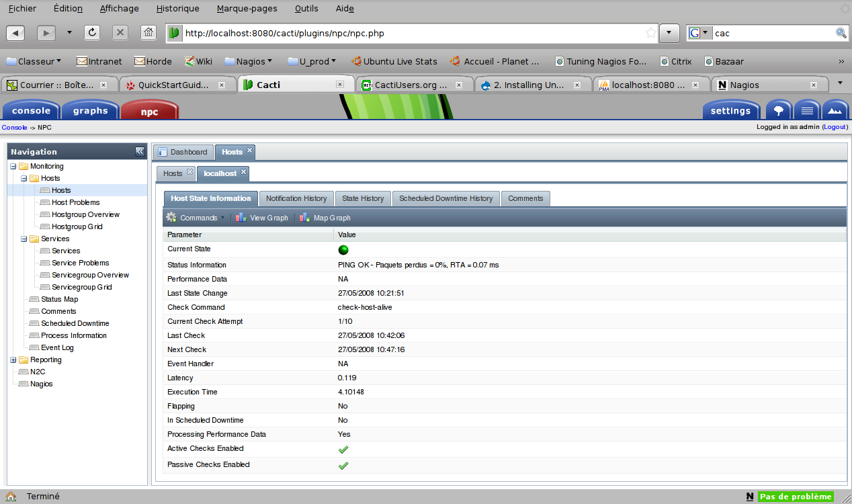
Task: Close the localhost host tab
Action: [244, 173]
